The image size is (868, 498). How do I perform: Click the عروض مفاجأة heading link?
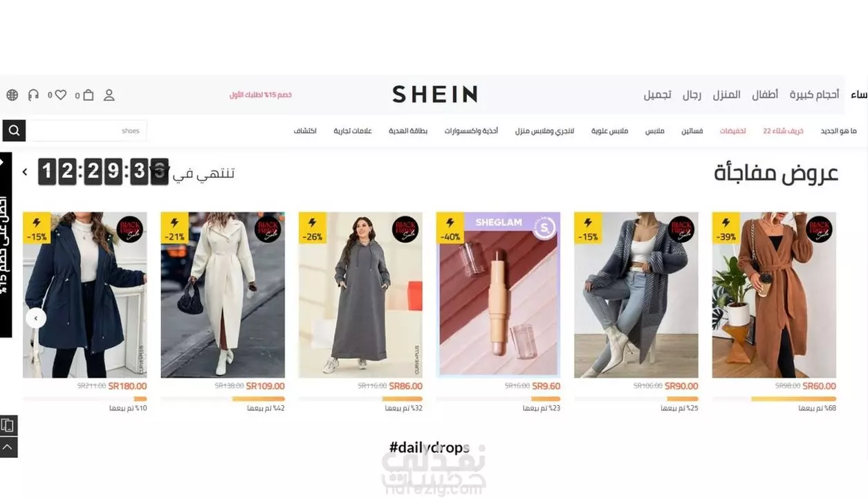776,173
